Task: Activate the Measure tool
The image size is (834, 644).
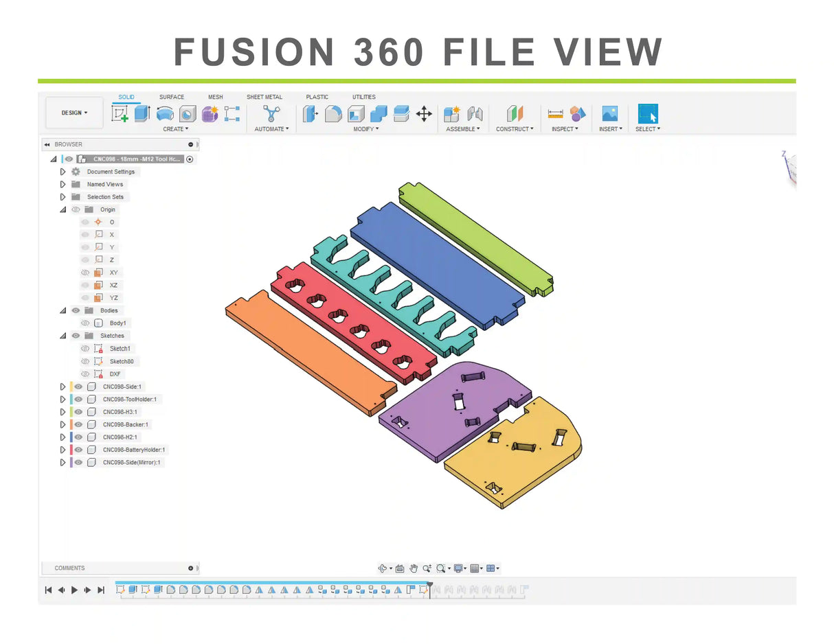Action: coord(556,114)
